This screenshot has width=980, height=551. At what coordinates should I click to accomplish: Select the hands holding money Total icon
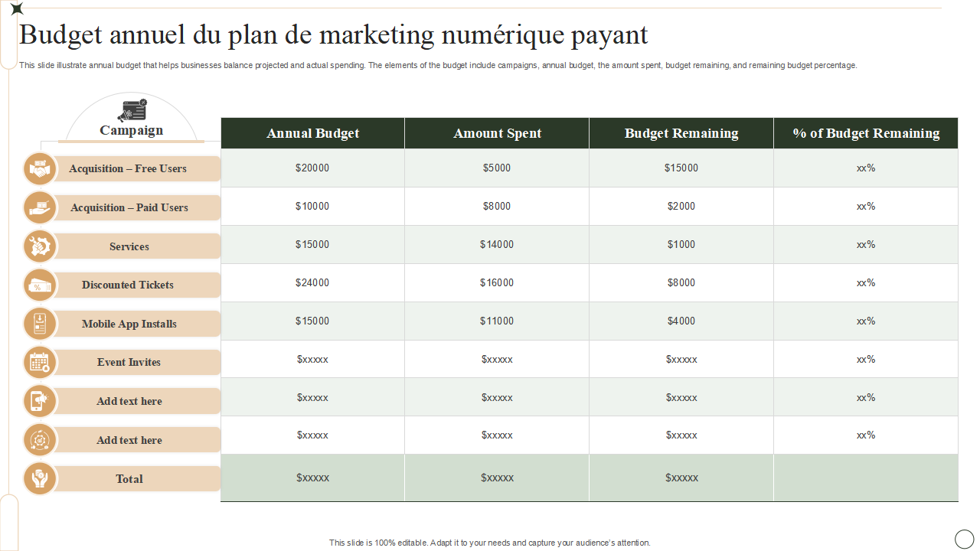(x=40, y=479)
